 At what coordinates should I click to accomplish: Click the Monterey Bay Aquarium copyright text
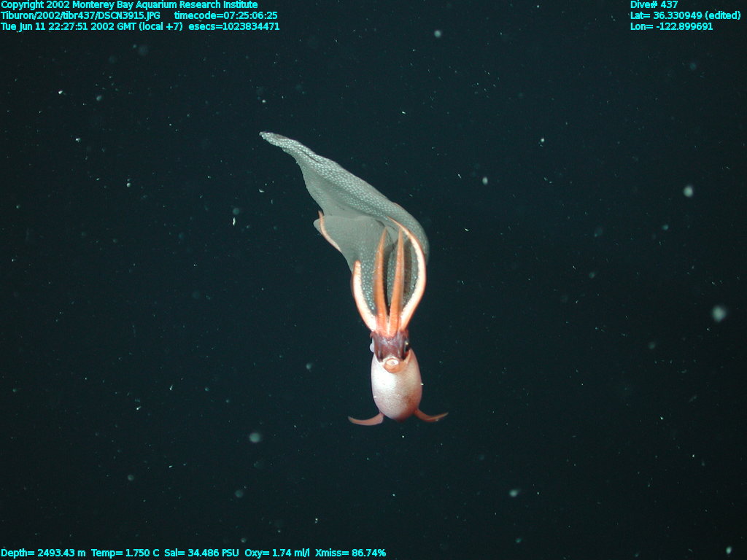(x=129, y=5)
